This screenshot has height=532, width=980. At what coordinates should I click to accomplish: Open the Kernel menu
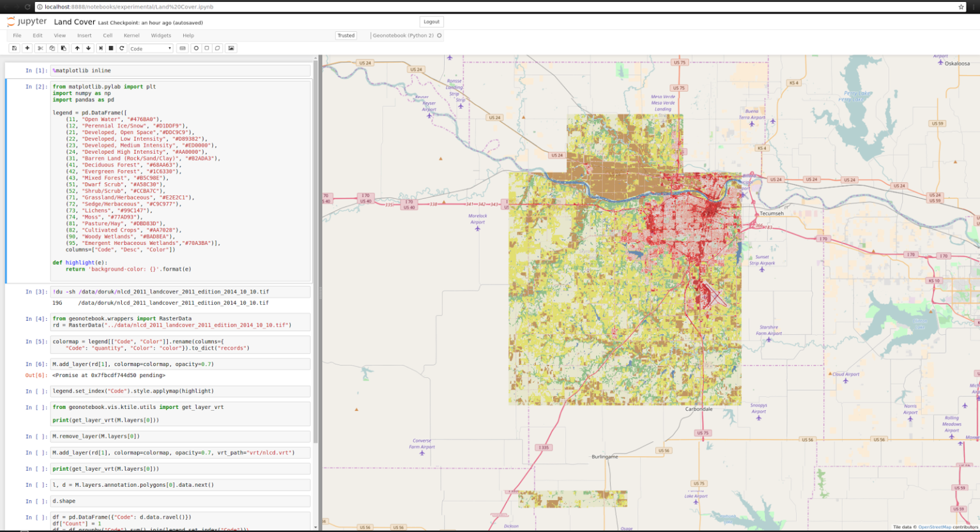point(131,36)
